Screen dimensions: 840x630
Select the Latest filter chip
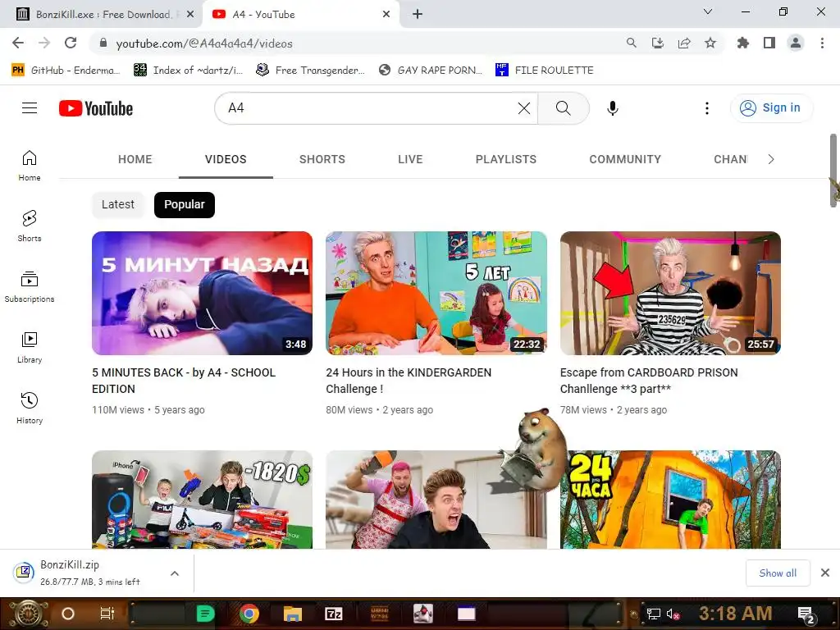click(118, 204)
